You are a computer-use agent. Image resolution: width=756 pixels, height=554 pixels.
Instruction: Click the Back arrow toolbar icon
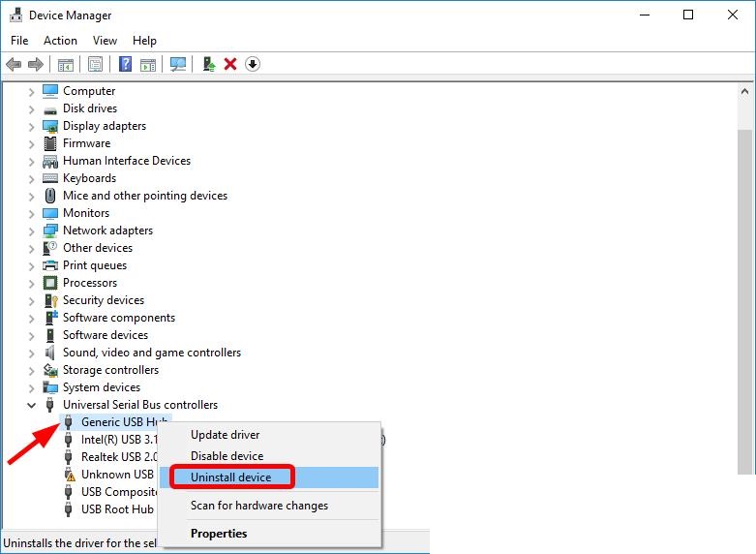pos(14,64)
